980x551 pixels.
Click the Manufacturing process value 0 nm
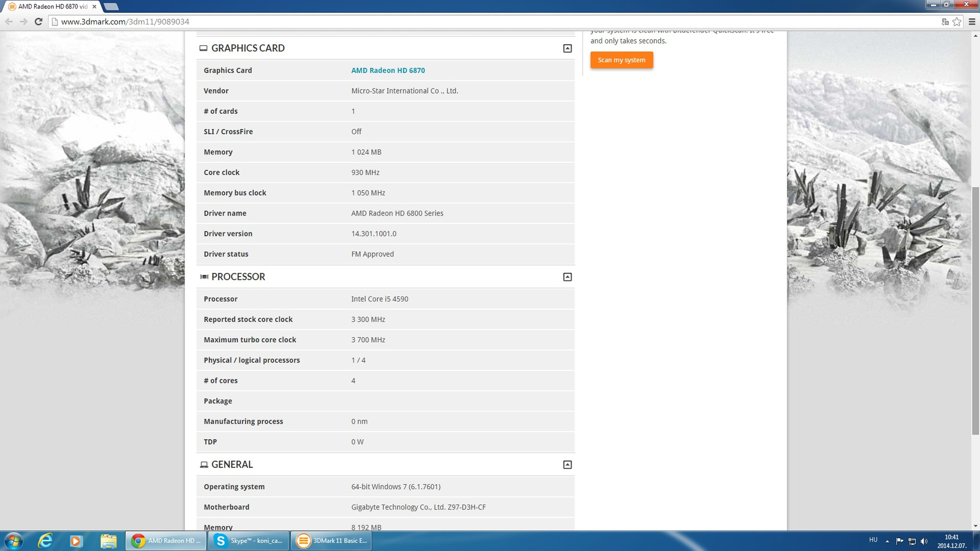(x=360, y=422)
